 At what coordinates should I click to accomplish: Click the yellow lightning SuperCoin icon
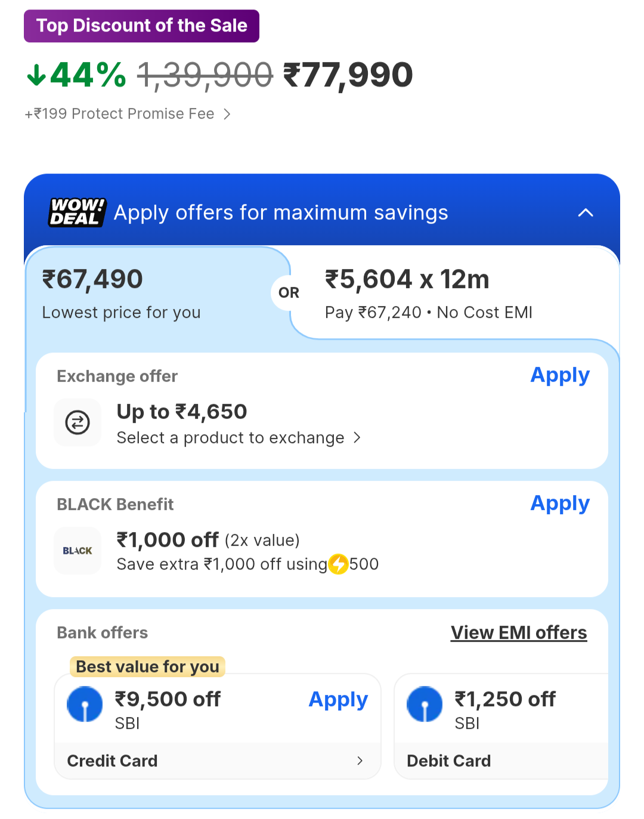click(339, 564)
